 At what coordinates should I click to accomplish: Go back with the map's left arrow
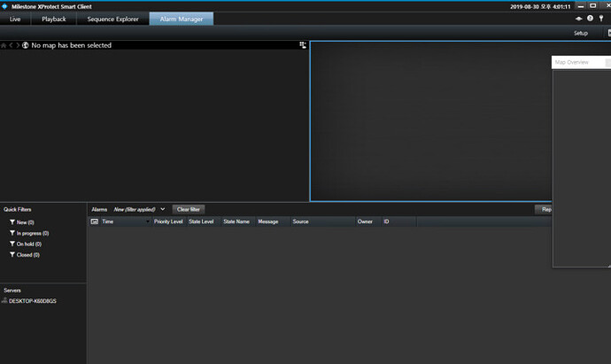click(x=11, y=45)
